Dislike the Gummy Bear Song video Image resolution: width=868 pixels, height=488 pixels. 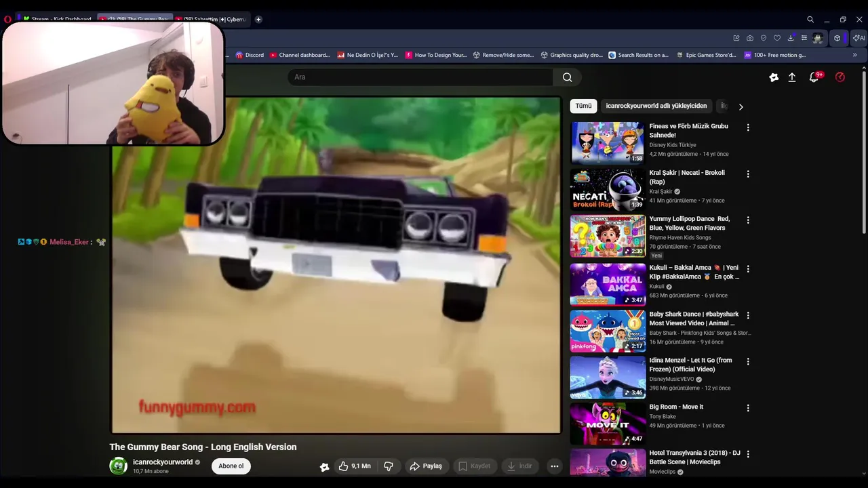point(389,466)
